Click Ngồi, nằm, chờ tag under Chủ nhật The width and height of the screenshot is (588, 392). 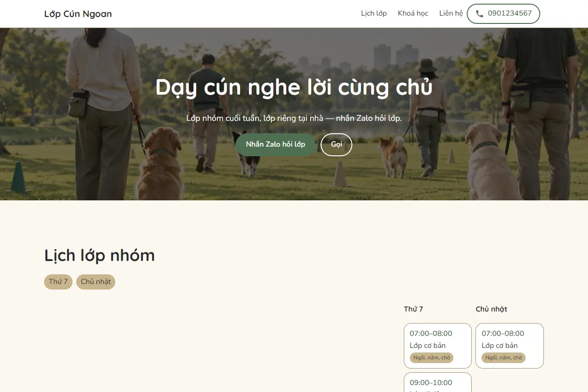503,358
